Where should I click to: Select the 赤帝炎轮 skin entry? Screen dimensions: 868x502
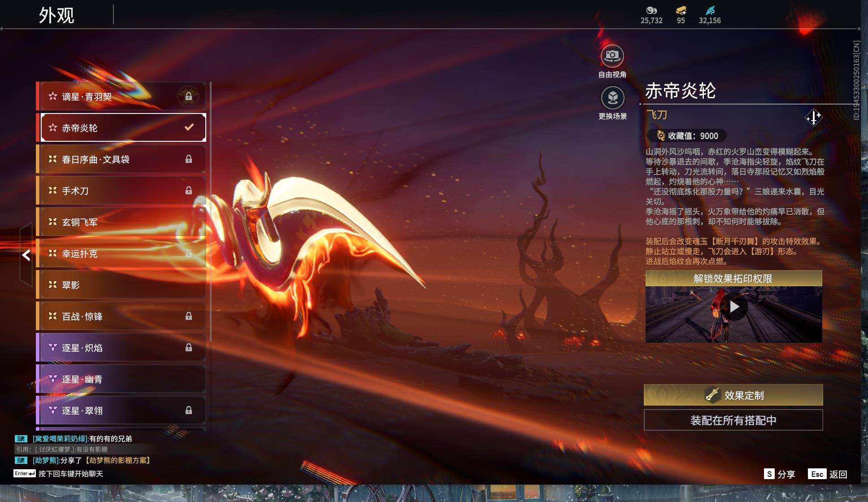tap(123, 128)
